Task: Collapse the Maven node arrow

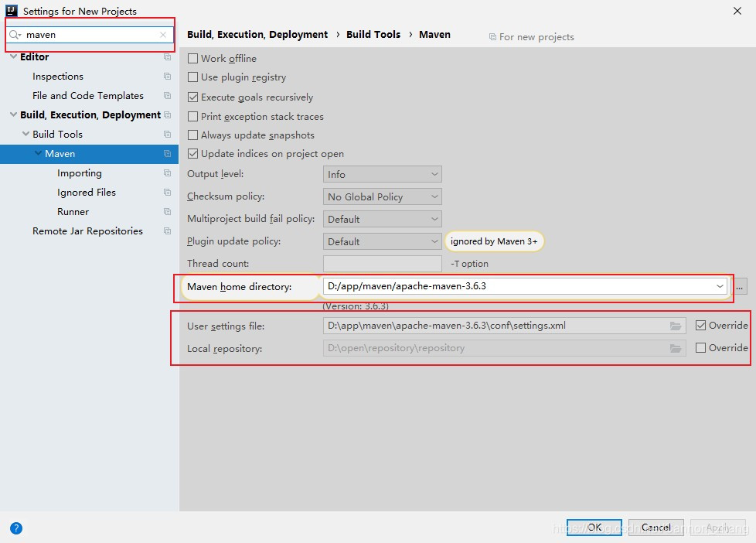Action: [x=38, y=153]
